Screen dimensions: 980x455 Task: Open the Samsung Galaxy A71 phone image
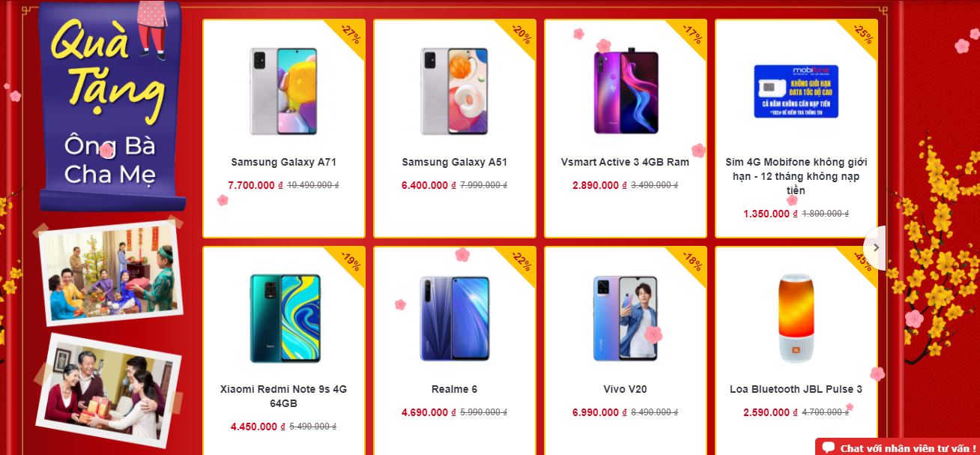coord(283,91)
